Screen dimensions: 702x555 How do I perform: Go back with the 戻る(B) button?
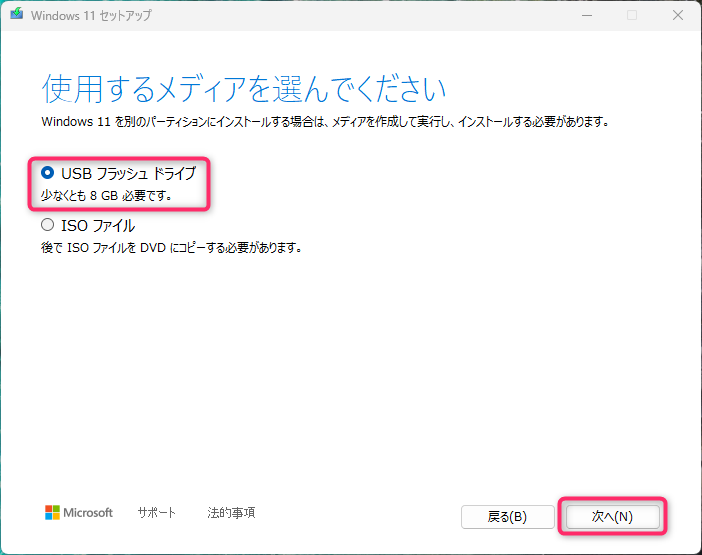pyautogui.click(x=508, y=517)
